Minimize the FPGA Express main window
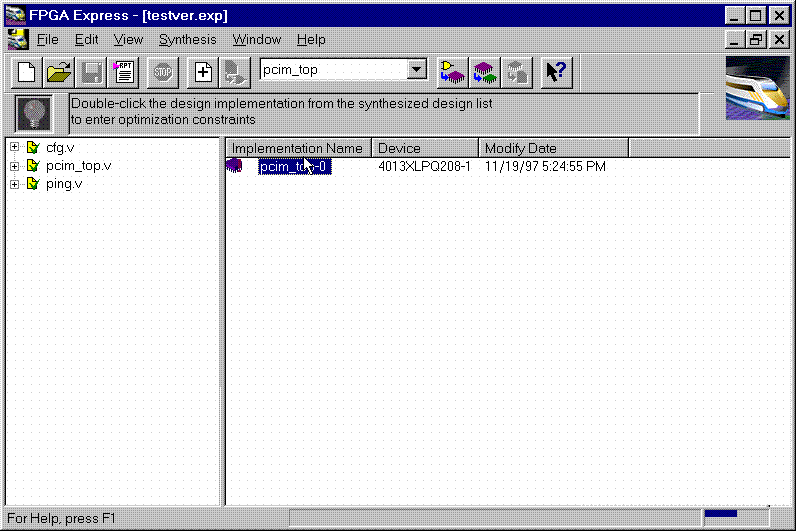This screenshot has width=796, height=531. (x=734, y=15)
